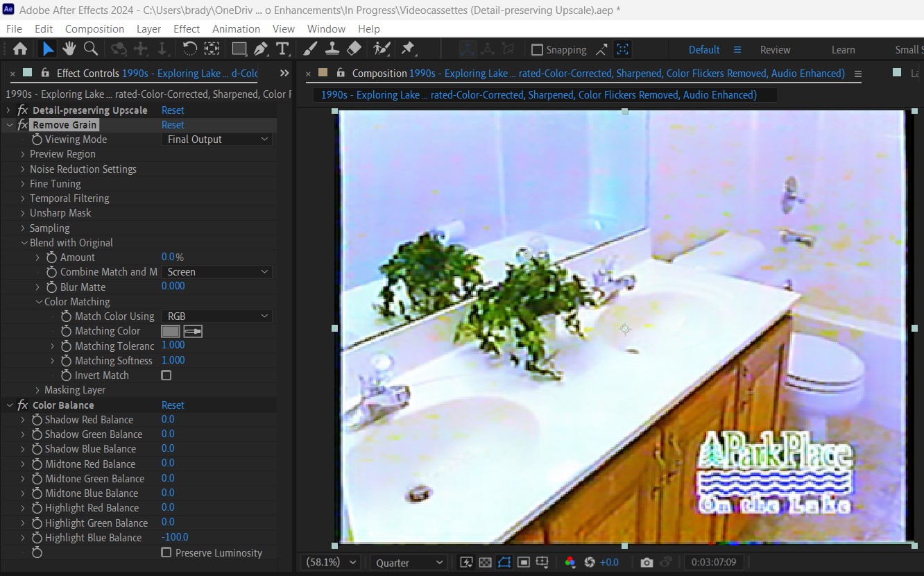Select the Hand tool

click(69, 49)
